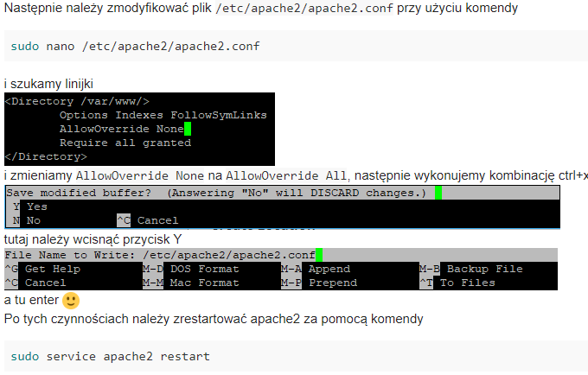Screen dimensions: 588x375
Task: Click the green cursor after AllowOverride None
Action: coord(188,129)
